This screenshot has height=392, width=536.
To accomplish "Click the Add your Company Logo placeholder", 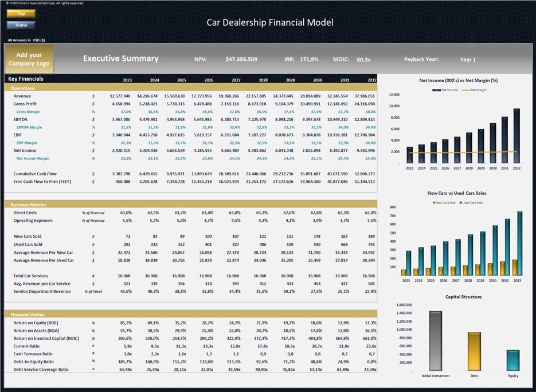I will pos(29,59).
